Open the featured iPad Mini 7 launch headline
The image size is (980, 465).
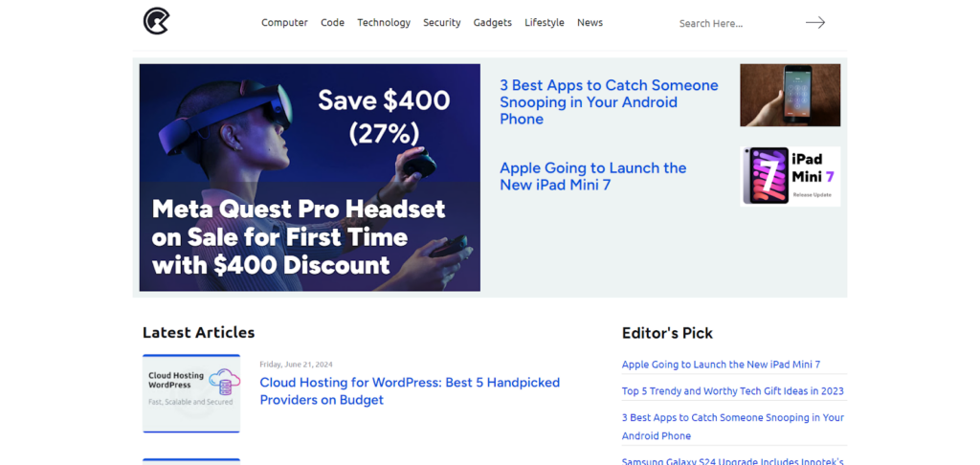592,176
